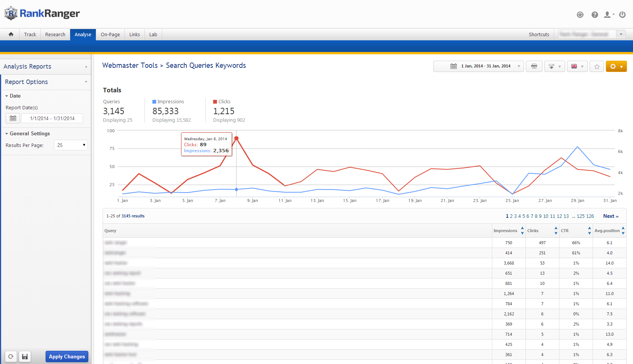Click the Apply Changes button
Viewport: 633px width, 364px height.
[x=67, y=356]
